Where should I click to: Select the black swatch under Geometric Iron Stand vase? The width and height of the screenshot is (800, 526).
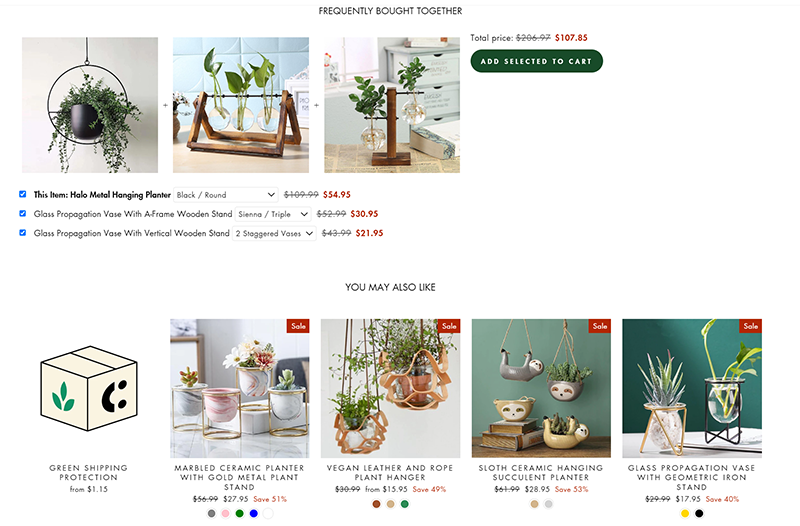[x=699, y=513]
